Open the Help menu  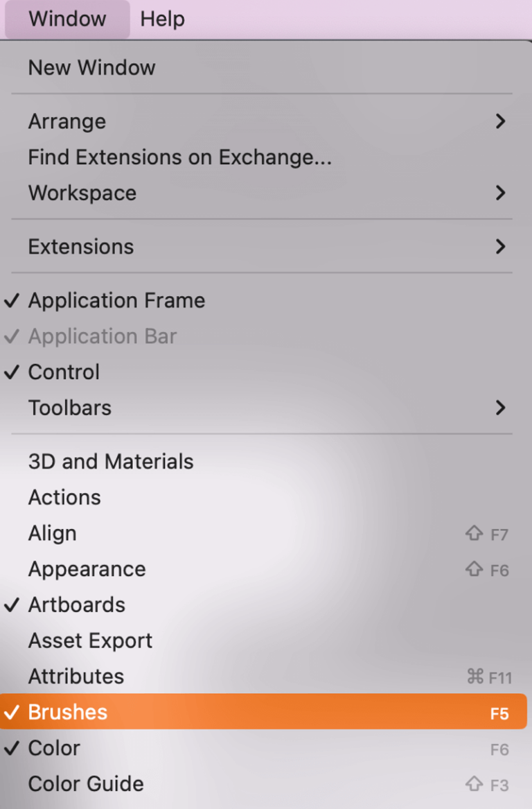click(x=161, y=19)
